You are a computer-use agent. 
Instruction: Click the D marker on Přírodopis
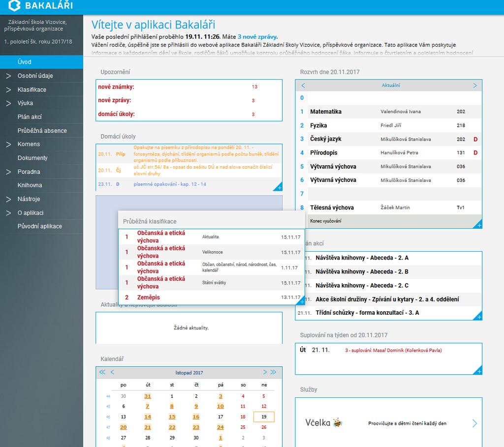(475, 153)
